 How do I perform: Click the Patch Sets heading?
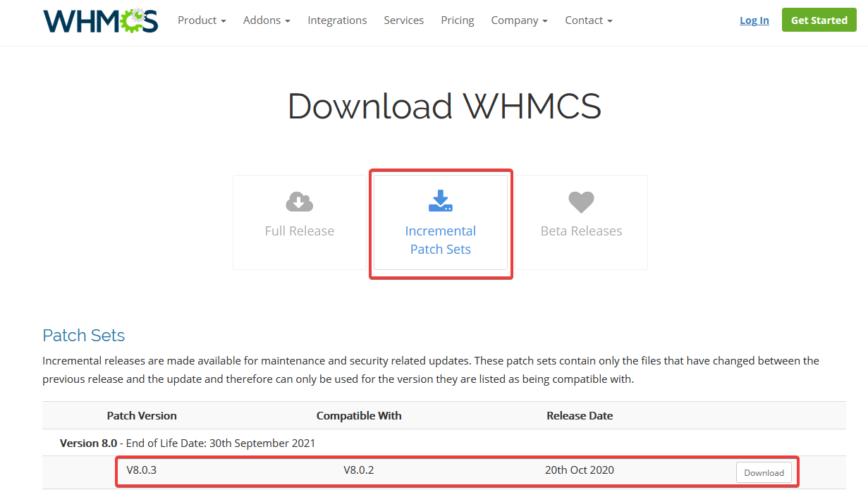coord(83,335)
